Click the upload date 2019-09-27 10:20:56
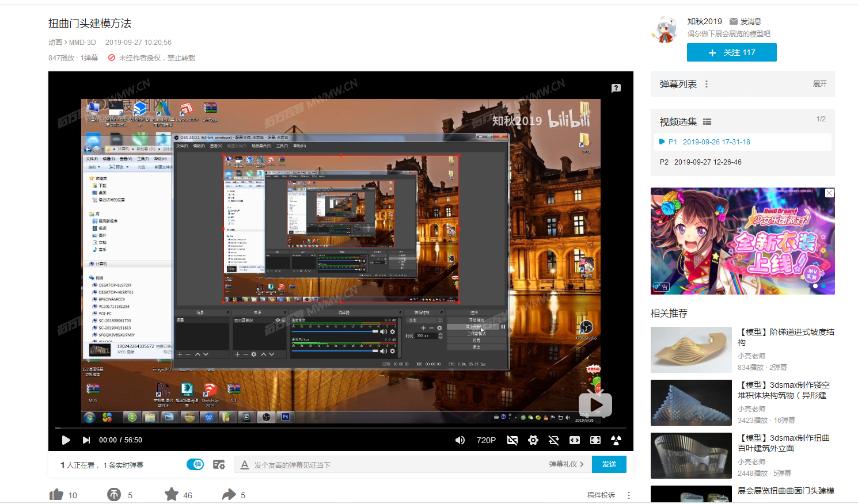This screenshot has height=504, width=858. (138, 43)
